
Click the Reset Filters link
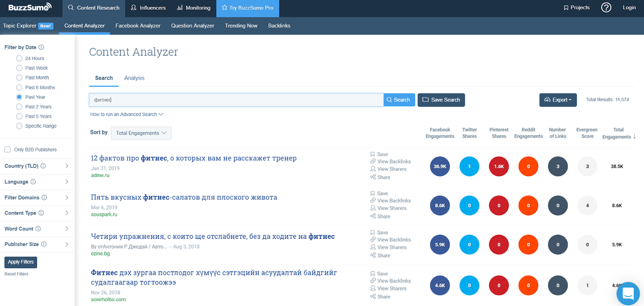[x=17, y=274]
